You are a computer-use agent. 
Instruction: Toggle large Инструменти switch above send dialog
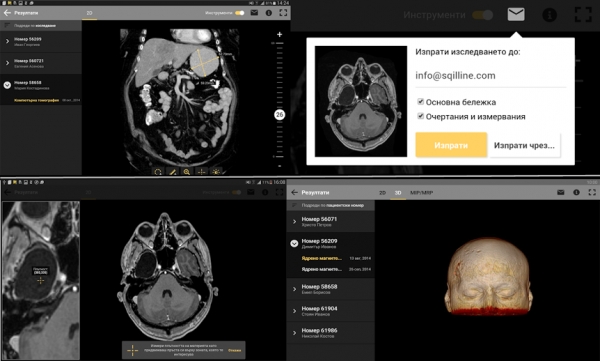pos(483,15)
